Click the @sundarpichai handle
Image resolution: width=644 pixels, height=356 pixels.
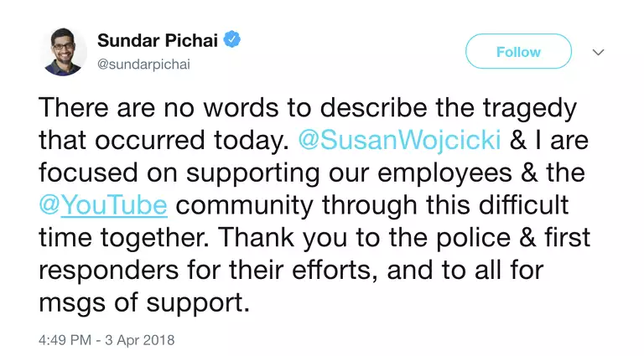tap(143, 64)
